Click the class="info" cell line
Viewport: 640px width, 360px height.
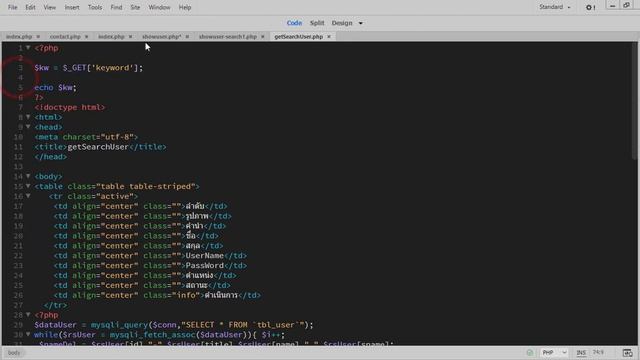point(157,295)
